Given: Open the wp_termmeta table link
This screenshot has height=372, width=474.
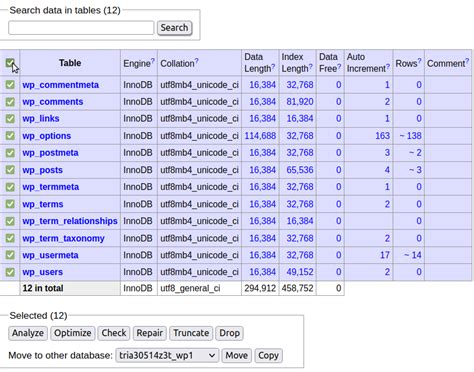Looking at the screenshot, I should [51, 187].
